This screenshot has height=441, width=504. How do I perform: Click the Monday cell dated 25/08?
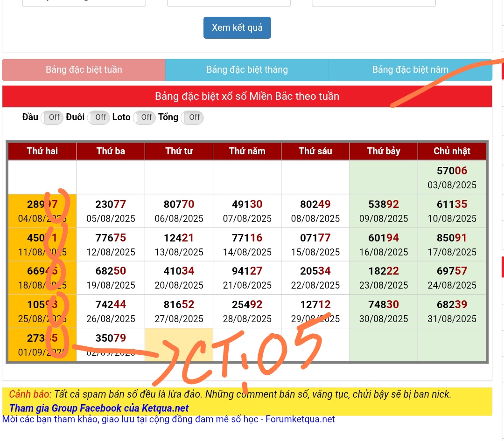42,311
